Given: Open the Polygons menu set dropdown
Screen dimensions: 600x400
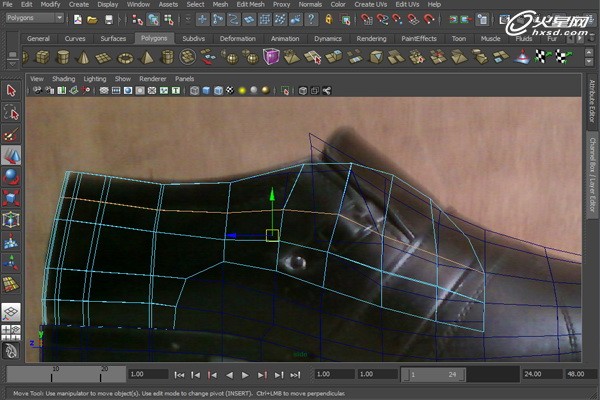Looking at the screenshot, I should coord(36,18).
